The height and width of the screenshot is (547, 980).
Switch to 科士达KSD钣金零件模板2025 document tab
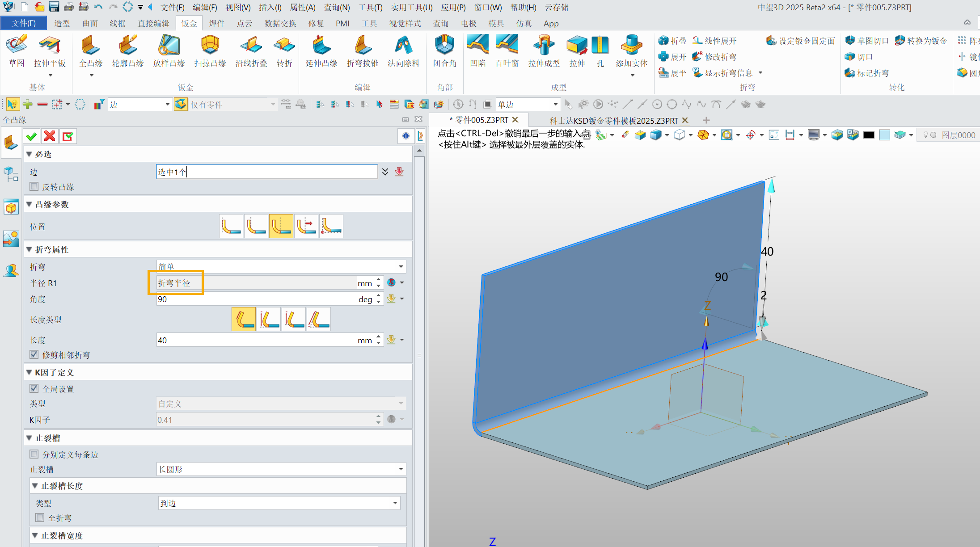[613, 121]
